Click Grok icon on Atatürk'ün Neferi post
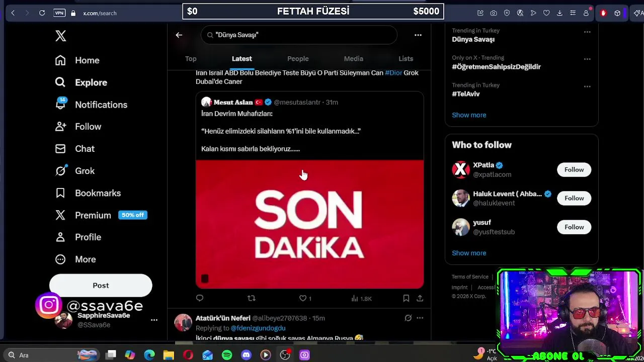The height and width of the screenshot is (362, 644). point(408,318)
